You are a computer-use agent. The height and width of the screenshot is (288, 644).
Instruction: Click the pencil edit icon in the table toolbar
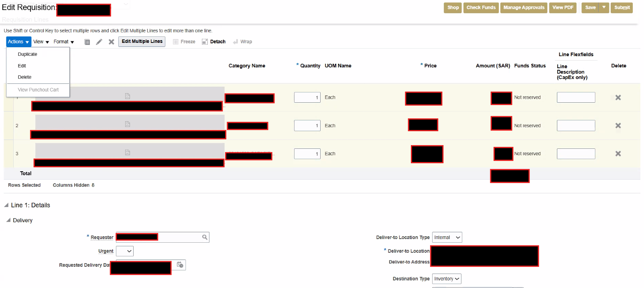tap(99, 42)
